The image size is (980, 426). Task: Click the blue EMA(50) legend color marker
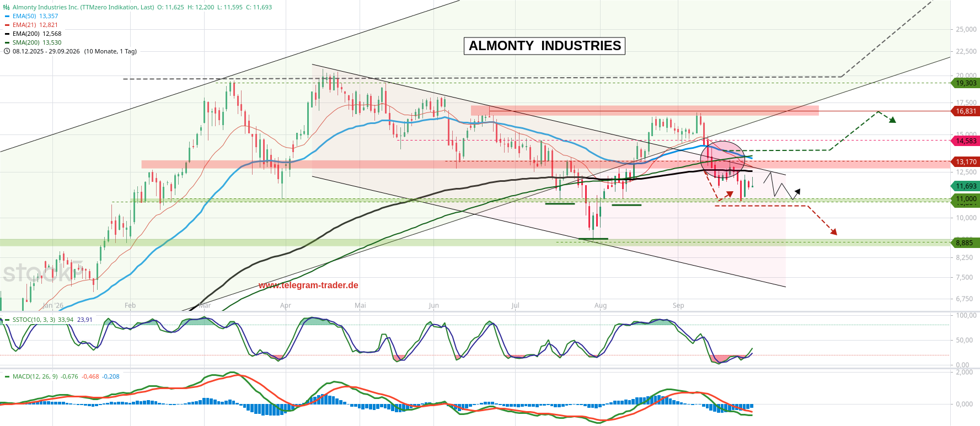click(x=7, y=16)
